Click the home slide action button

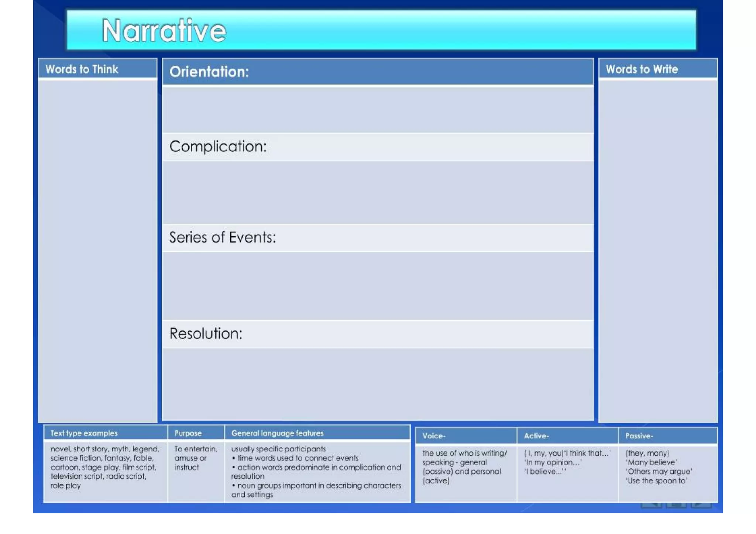(x=676, y=505)
